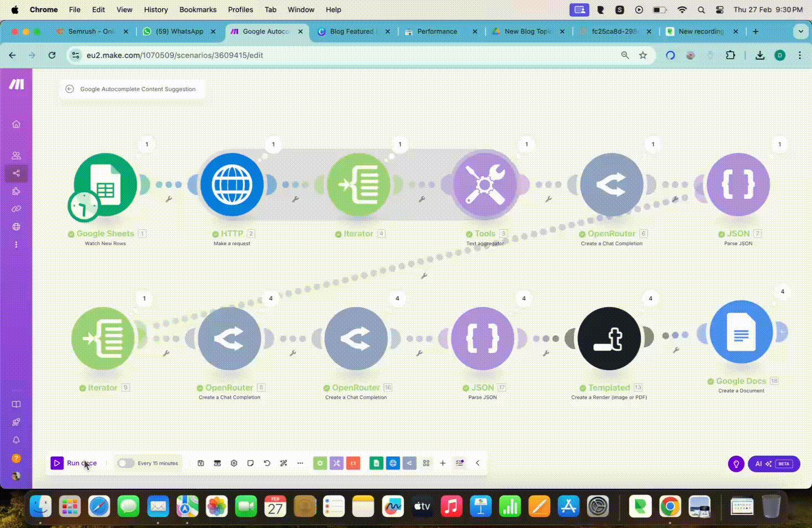Click the Run once play button

tap(57, 463)
